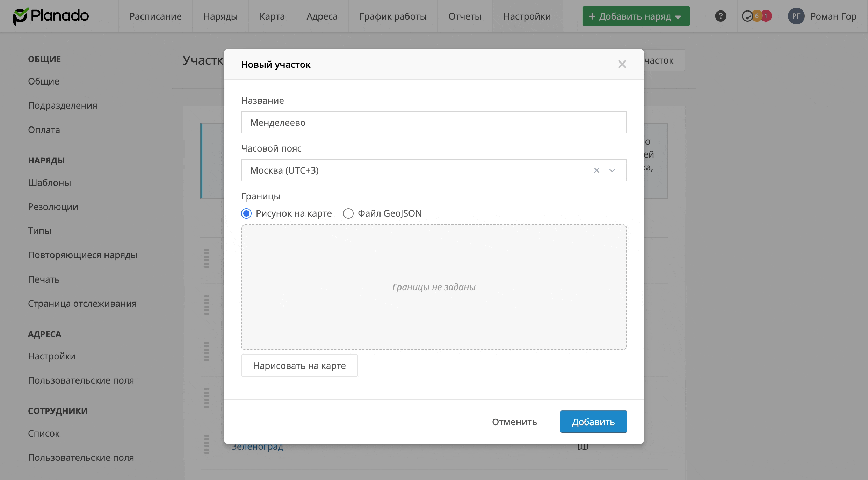Open the Отчеты menu item
Image resolution: width=868 pixels, height=480 pixels.
465,16
